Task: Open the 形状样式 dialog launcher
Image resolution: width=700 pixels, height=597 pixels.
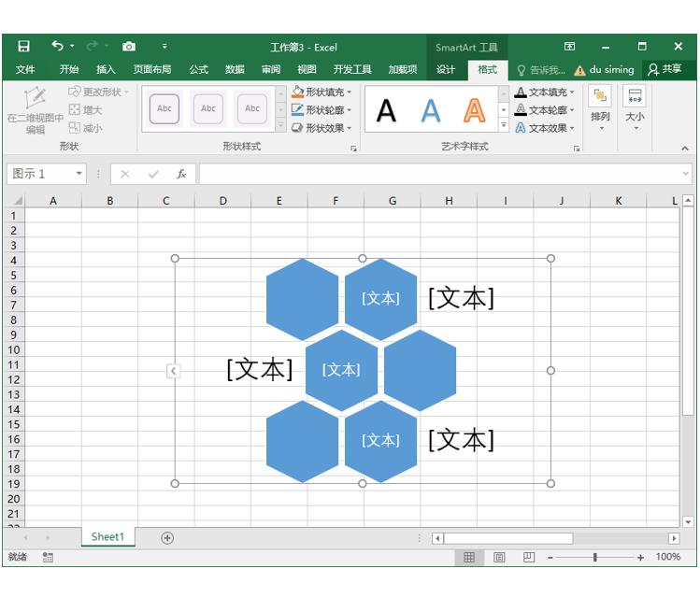Action: coord(354,149)
